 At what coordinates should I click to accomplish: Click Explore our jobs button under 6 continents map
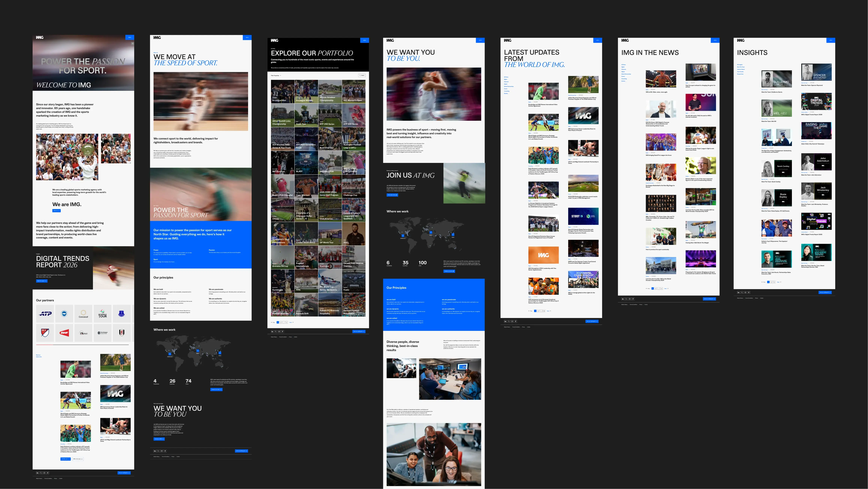[449, 271]
